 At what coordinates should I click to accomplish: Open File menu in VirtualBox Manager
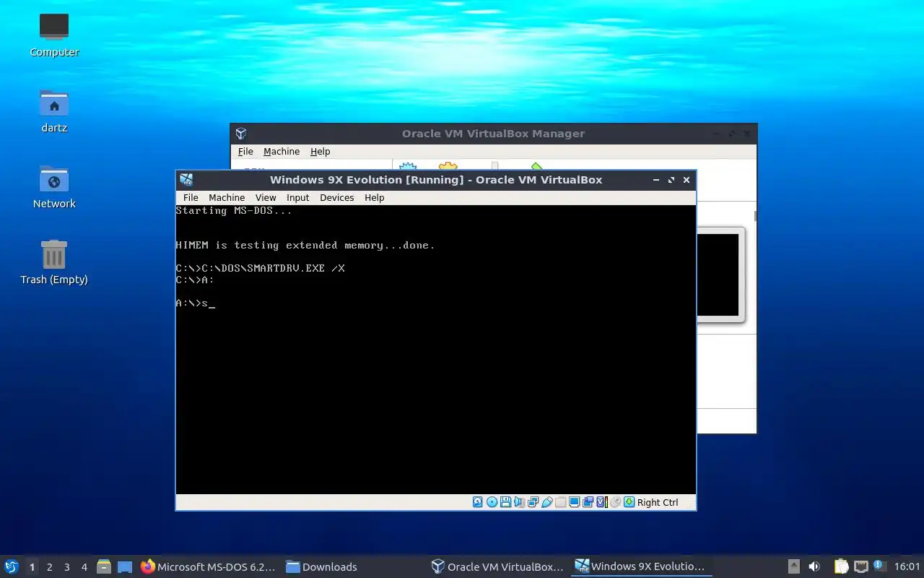click(x=245, y=151)
